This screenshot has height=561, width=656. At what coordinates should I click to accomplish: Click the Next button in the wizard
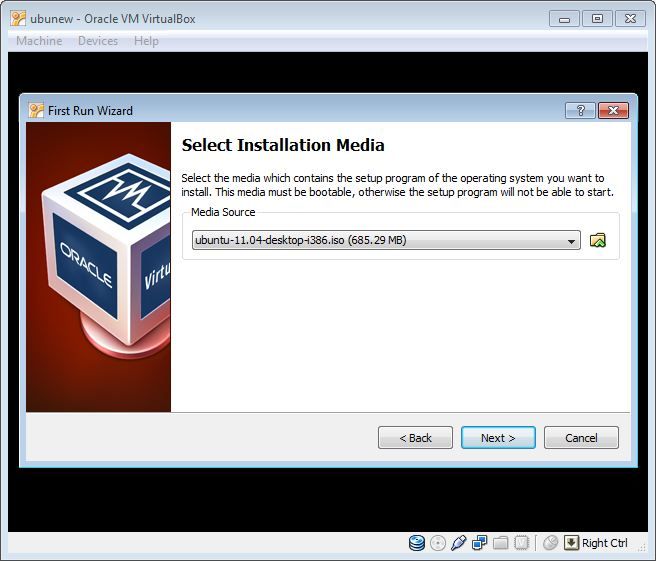498,438
